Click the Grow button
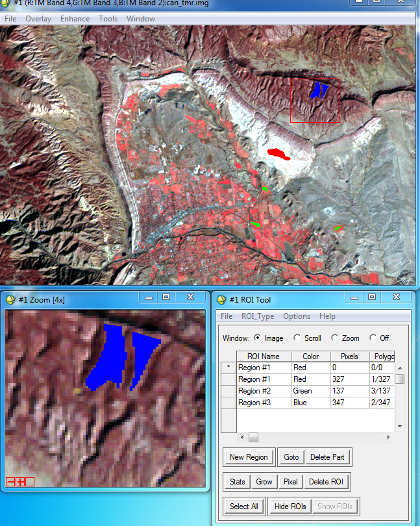Viewport: 420px width, 526px height. click(x=264, y=482)
